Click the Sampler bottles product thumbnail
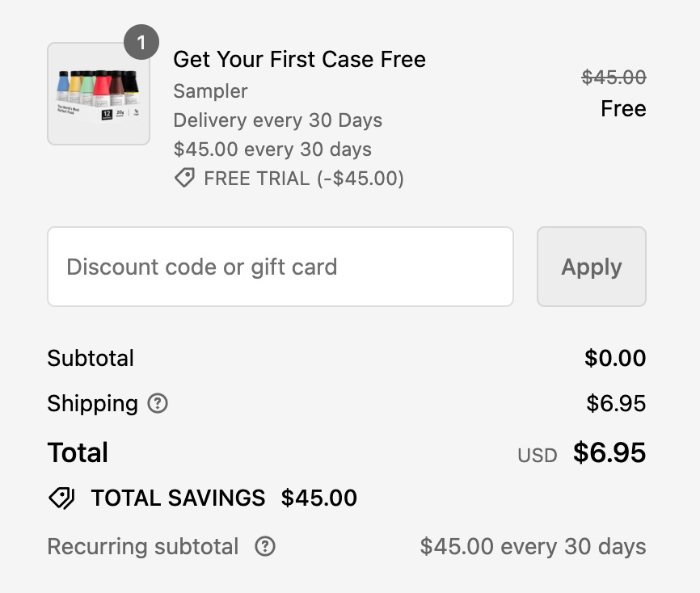The height and width of the screenshot is (593, 700). coord(99,94)
